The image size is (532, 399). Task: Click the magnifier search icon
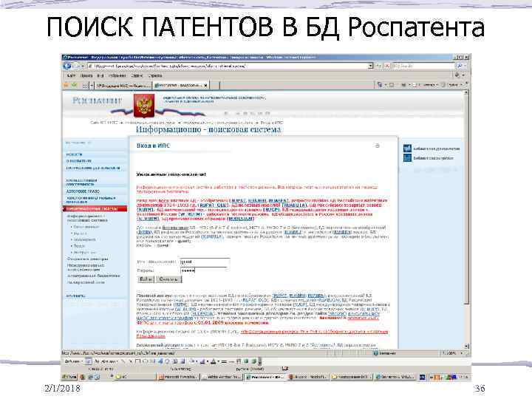[x=459, y=66]
